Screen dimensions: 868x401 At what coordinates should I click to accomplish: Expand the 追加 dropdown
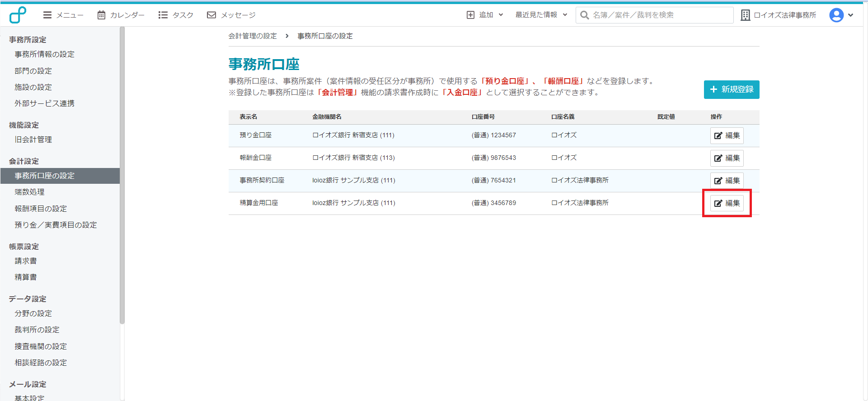[485, 15]
